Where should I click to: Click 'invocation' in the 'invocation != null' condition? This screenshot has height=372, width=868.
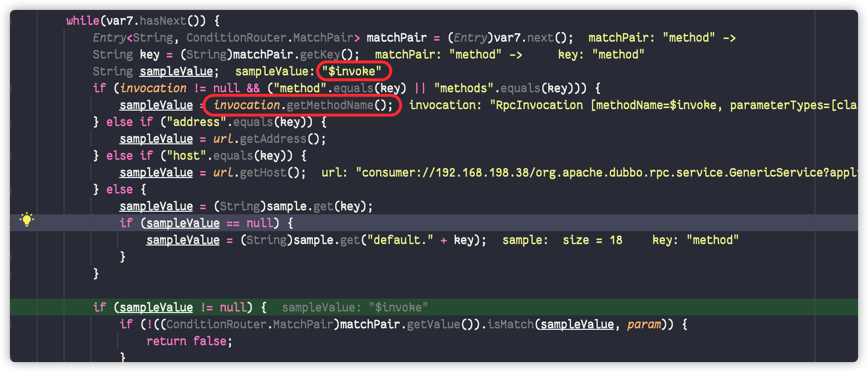(x=153, y=88)
